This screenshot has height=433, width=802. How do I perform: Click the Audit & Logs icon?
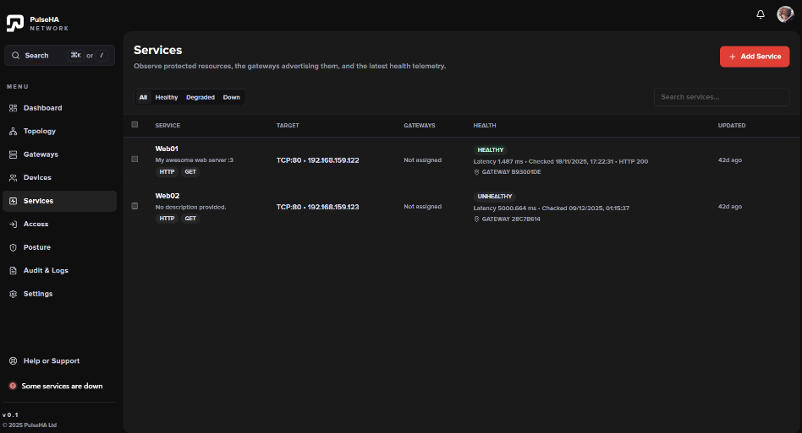pos(13,270)
